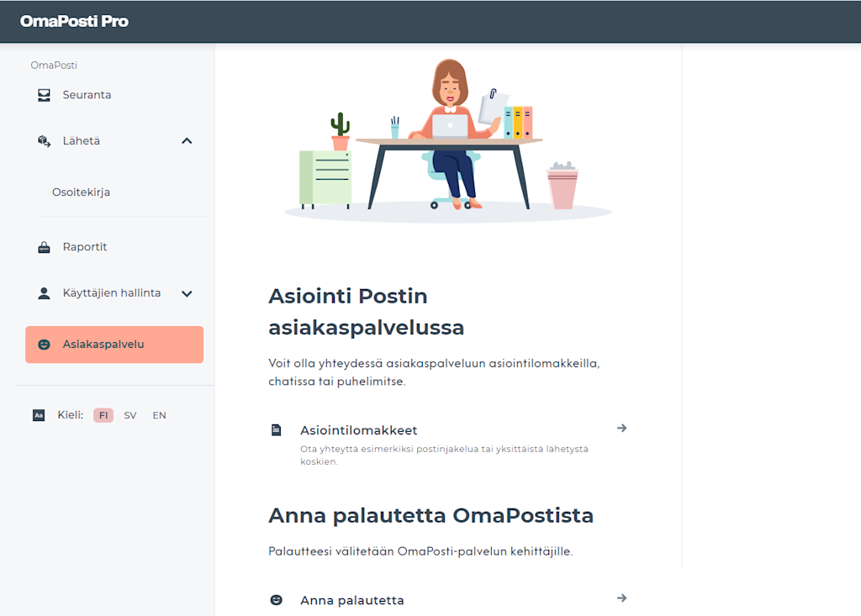This screenshot has width=861, height=616.
Task: Click the Asiointilomakkeet document icon
Action: click(x=276, y=430)
